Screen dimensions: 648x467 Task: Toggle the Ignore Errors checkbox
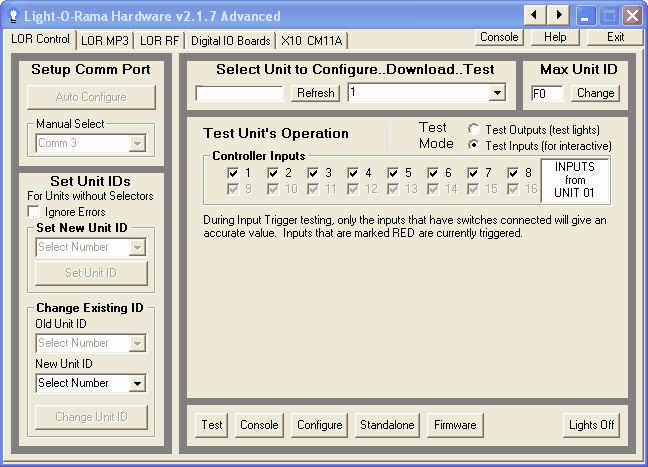(34, 212)
